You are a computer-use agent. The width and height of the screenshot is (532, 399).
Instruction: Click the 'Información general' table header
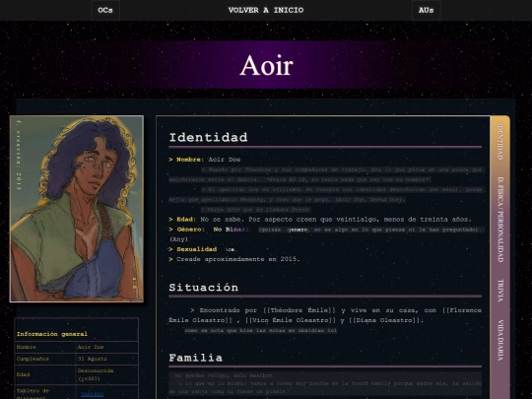pyautogui.click(x=52, y=334)
